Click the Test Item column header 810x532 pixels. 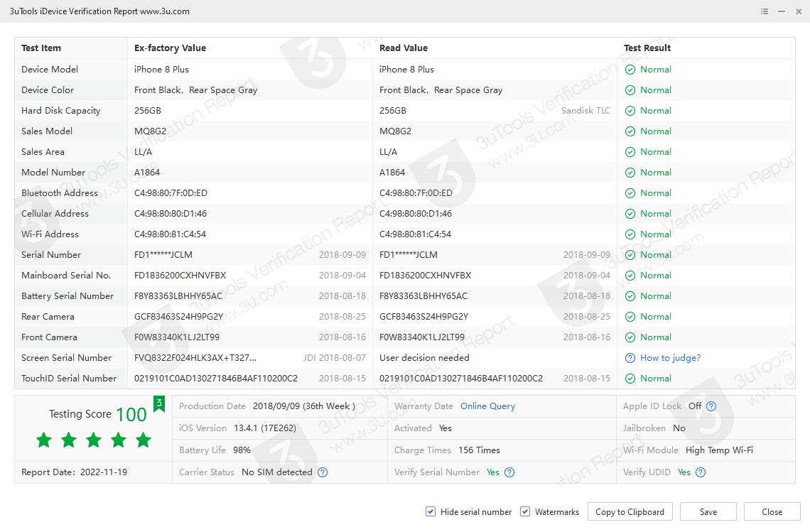click(41, 48)
